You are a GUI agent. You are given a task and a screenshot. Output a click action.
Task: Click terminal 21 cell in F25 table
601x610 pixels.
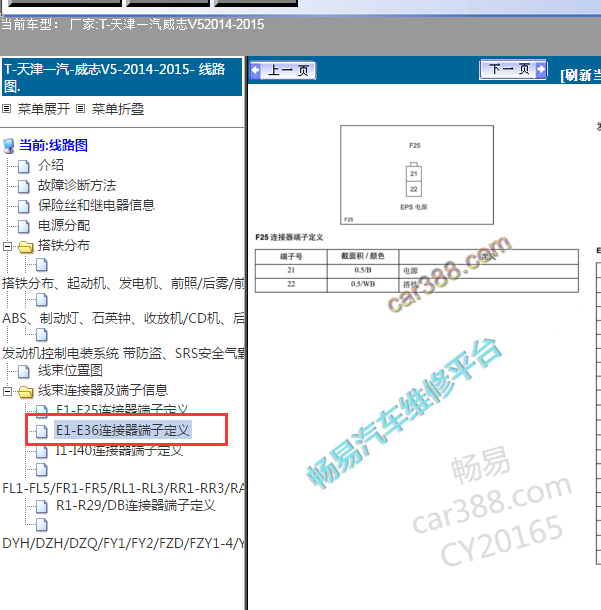coord(291,271)
